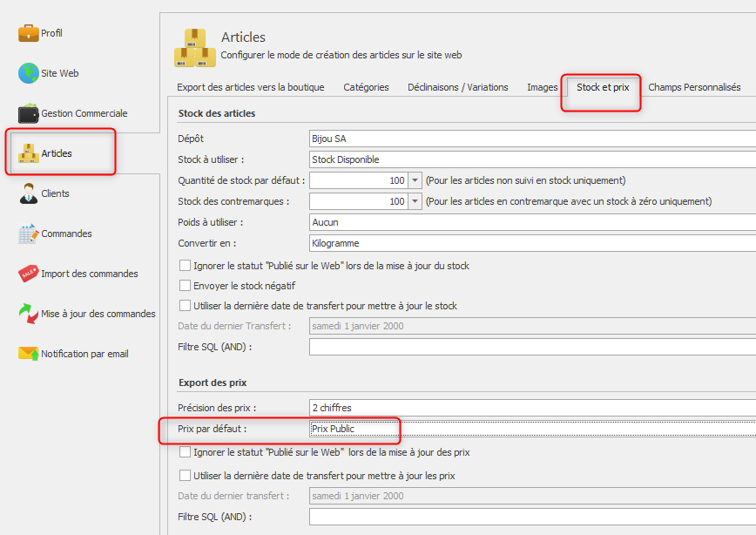756x535 pixels.
Task: Click the Quantité de stock par défaut value field
Action: (359, 180)
